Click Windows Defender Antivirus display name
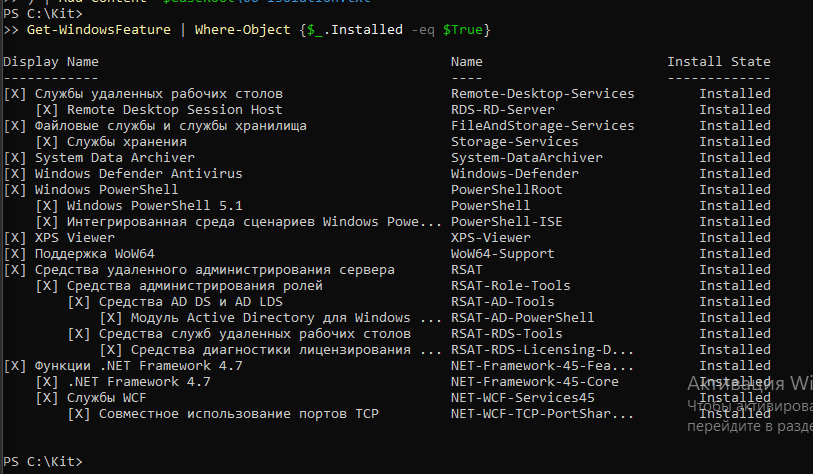813x474 pixels. [138, 174]
